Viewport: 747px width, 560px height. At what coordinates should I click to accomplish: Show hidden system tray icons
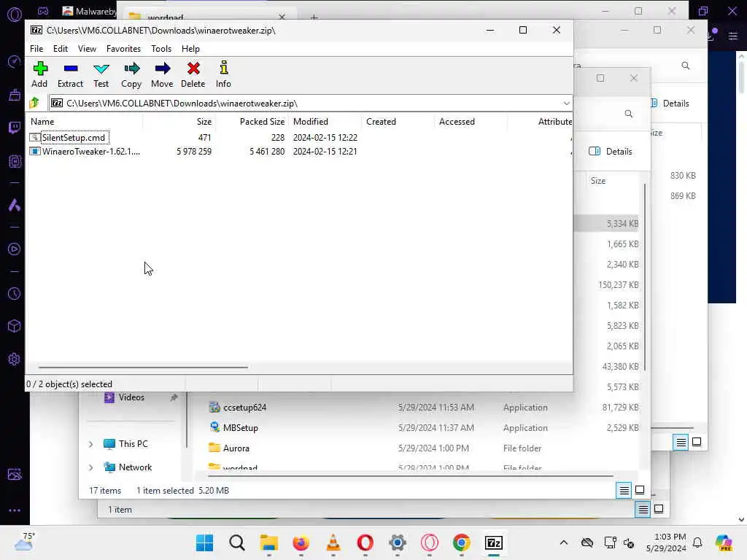(x=564, y=542)
